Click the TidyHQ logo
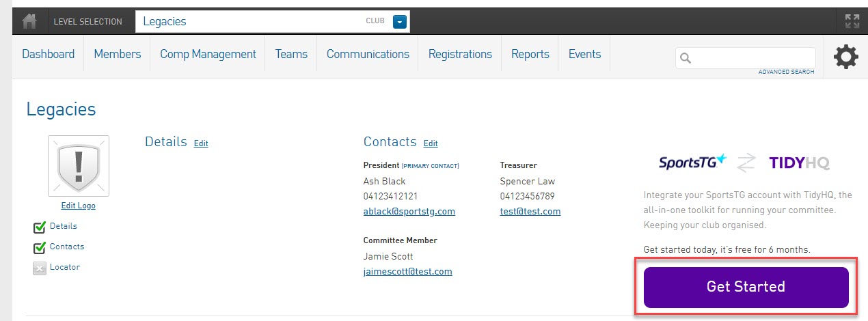 coord(799,163)
